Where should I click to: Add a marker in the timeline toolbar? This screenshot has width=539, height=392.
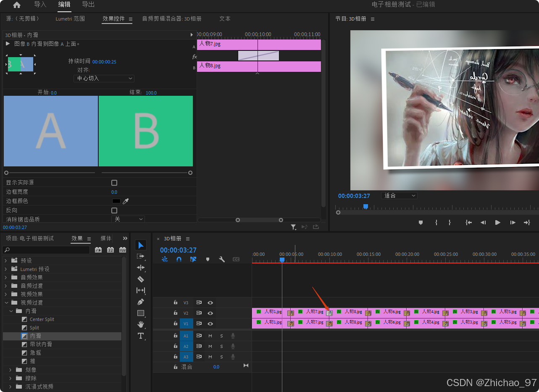pyautogui.click(x=208, y=259)
